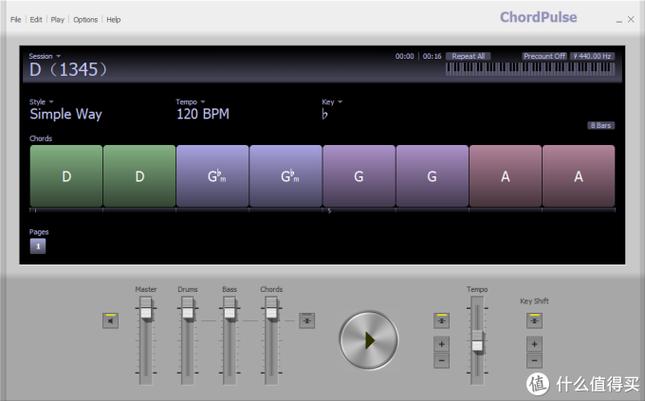
Task: Click the Tempo reset icon
Action: tap(441, 320)
